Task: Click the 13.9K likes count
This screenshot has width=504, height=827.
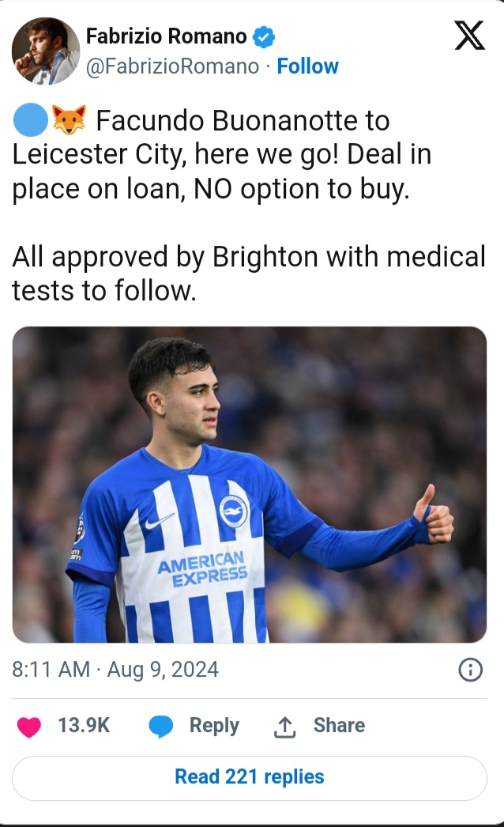Action: point(84,726)
